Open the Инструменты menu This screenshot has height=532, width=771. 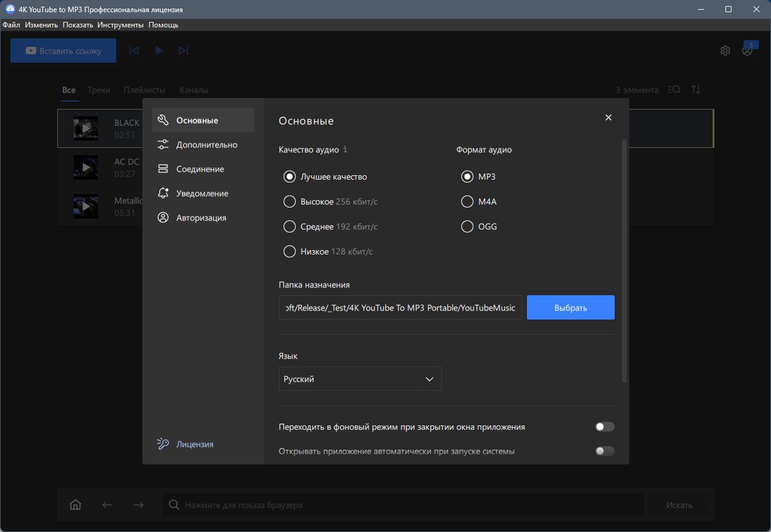pos(120,25)
